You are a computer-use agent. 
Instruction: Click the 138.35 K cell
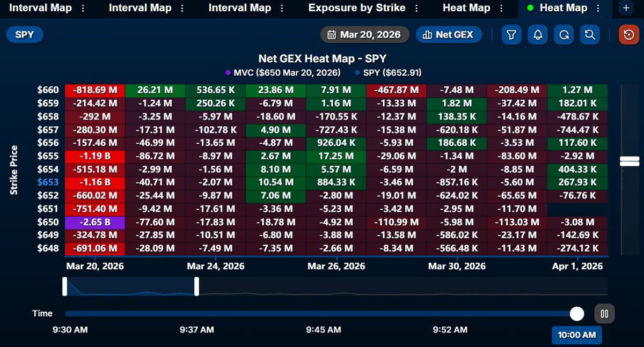(x=457, y=116)
